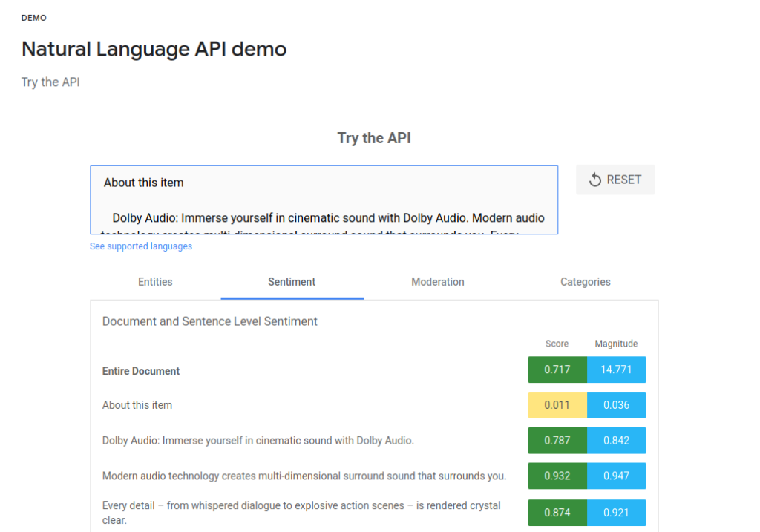The height and width of the screenshot is (532, 760).
Task: Select the Sentiment tab
Action: point(292,282)
